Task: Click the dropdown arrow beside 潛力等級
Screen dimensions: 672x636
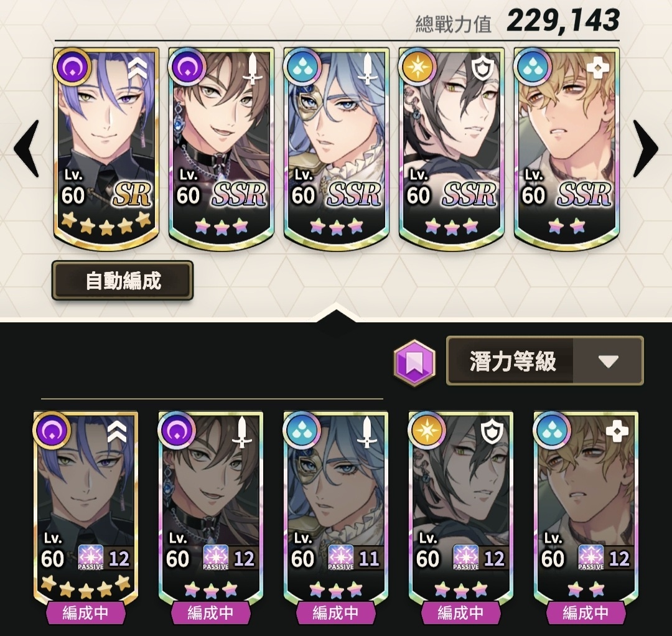Action: tap(608, 362)
